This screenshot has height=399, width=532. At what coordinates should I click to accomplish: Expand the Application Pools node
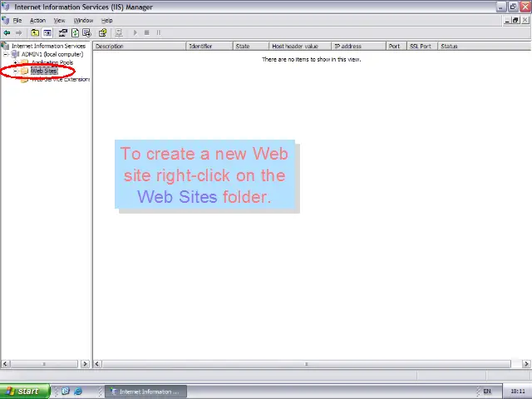pos(15,63)
